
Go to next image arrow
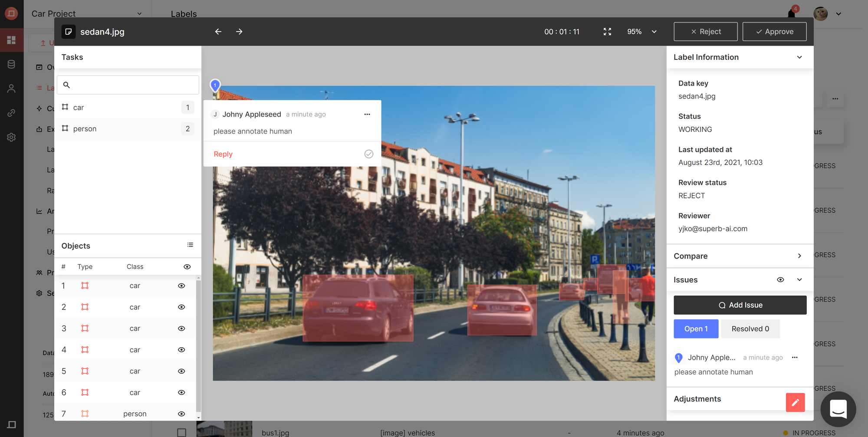point(239,32)
